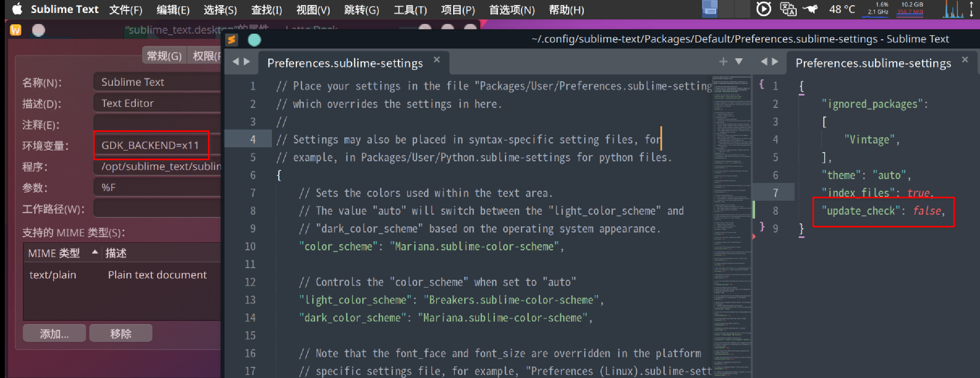Screen dimensions: 980x378
Task: Open the 帮助(H) menu
Action: [566, 10]
